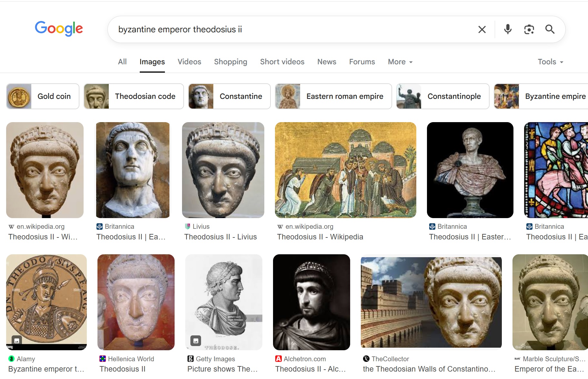Open the 'Theodosius II | Ea...' title under the marble bust
588x379 pixels.
(x=131, y=237)
